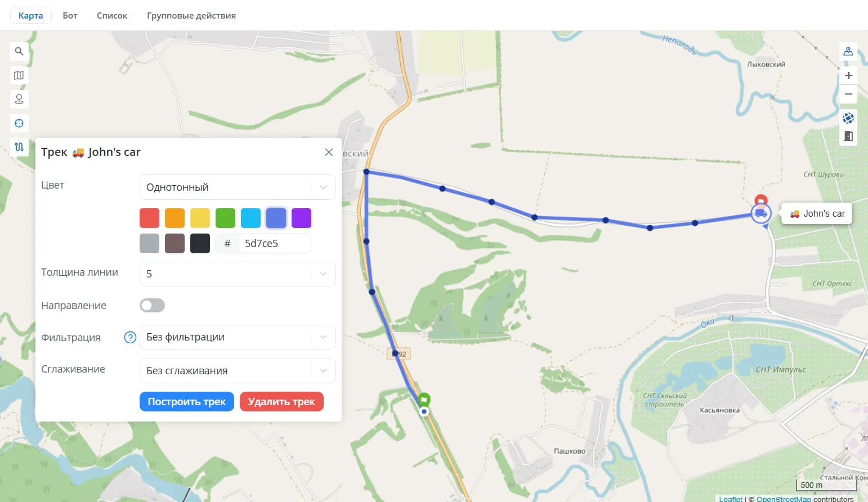Open the map search magnifier tool
Viewport: 868px width, 502px height.
[x=19, y=51]
